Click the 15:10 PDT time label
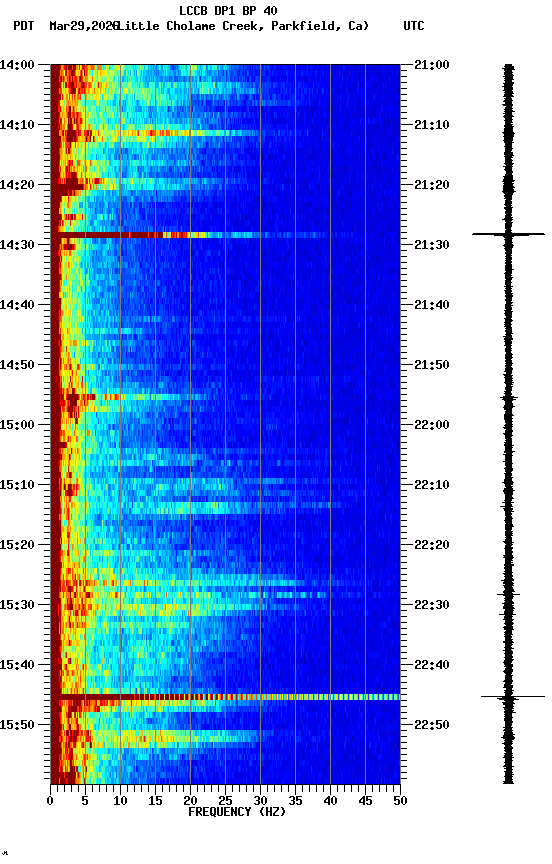Screen dimensions: 552x864 [x=17, y=485]
